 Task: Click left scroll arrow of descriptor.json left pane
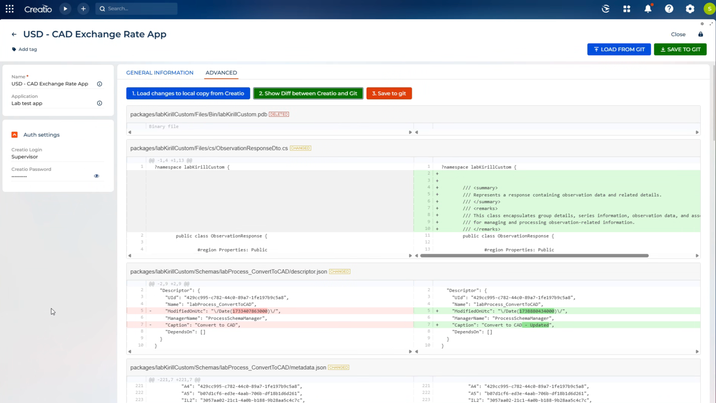tap(130, 351)
